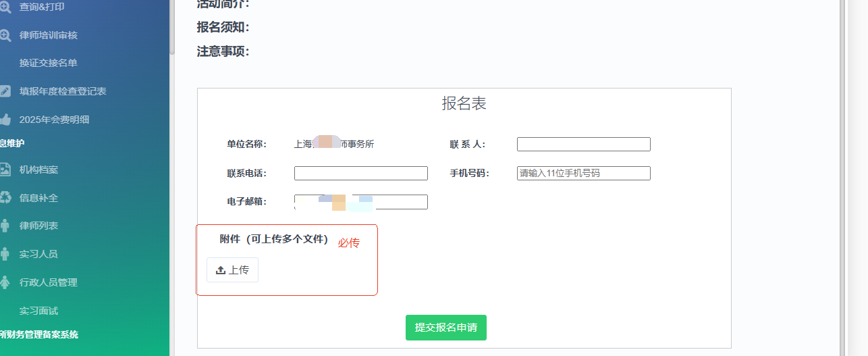868x356 pixels.
Task: Click the magnifier icon beside 查询&打印
Action: tap(5, 7)
